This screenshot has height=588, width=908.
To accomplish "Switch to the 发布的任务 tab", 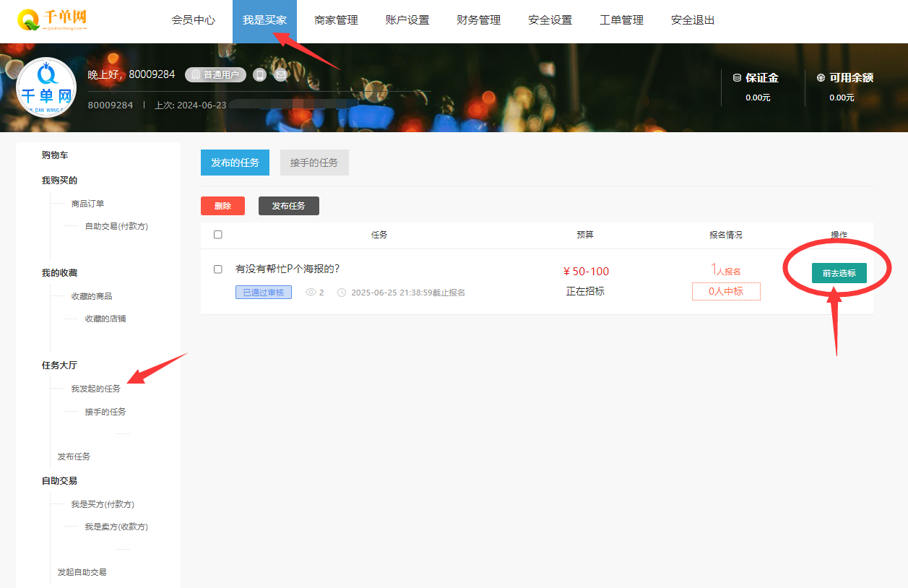I will pos(235,163).
